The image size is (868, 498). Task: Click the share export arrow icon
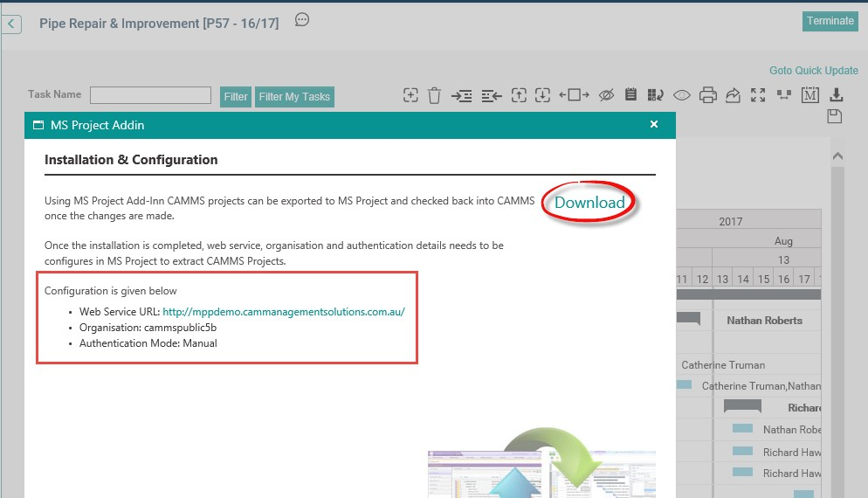733,95
